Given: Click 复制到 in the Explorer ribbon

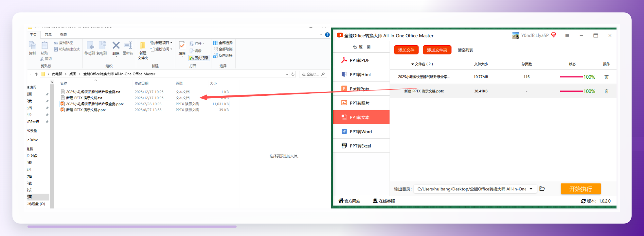Looking at the screenshot, I should coord(102,48).
